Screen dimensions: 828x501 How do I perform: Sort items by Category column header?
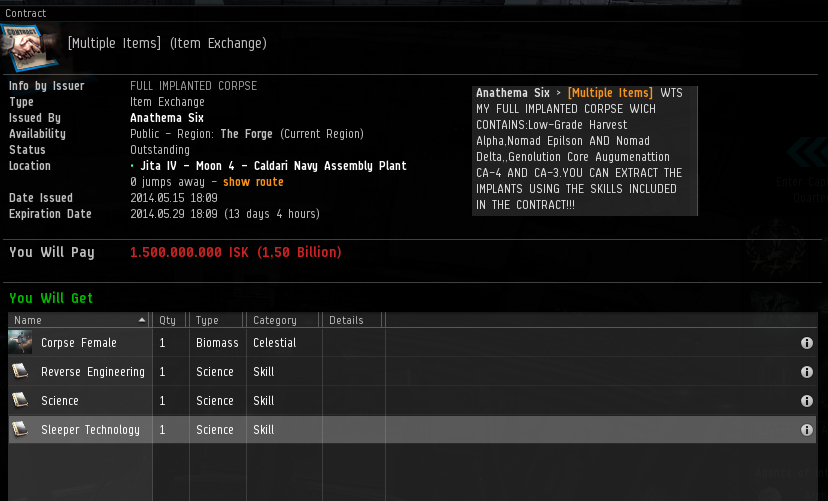point(284,320)
